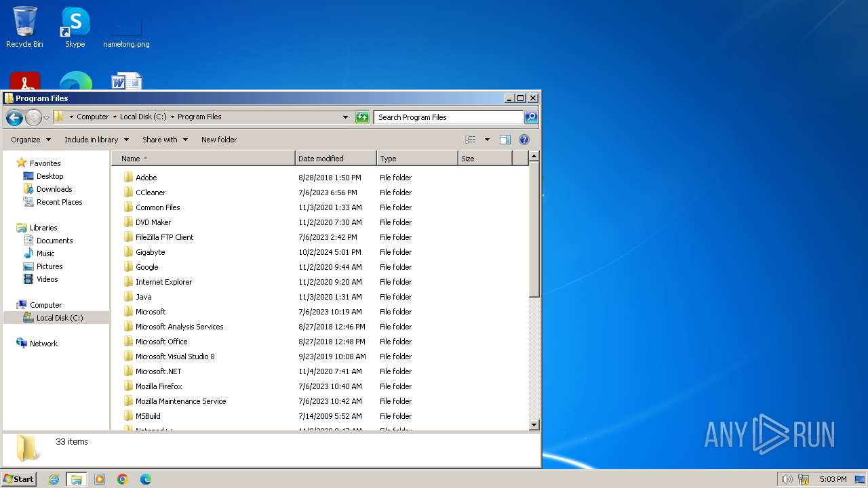Open the view options dropdown arrow
This screenshot has height=488, width=868.
tap(486, 140)
